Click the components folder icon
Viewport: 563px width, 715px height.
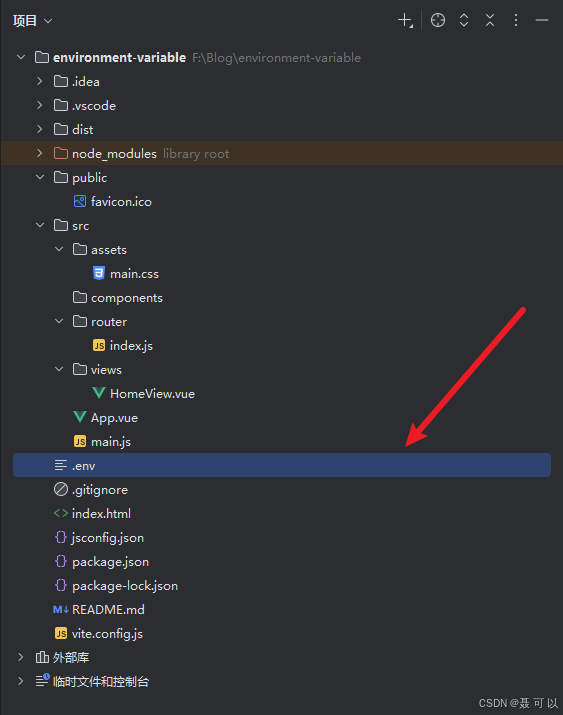80,297
